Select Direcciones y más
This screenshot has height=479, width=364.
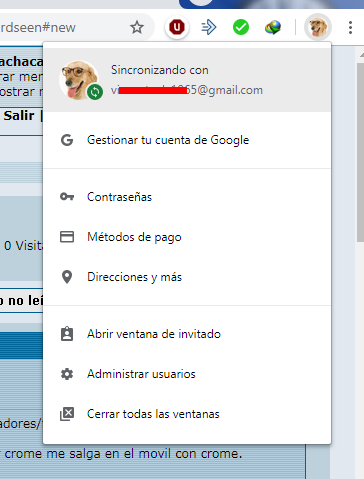(x=187, y=277)
